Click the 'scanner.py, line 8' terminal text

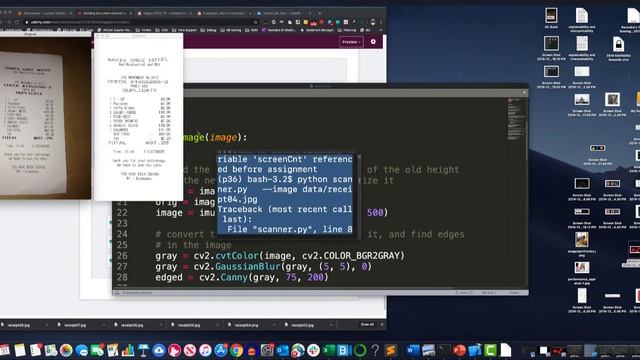tap(290, 229)
